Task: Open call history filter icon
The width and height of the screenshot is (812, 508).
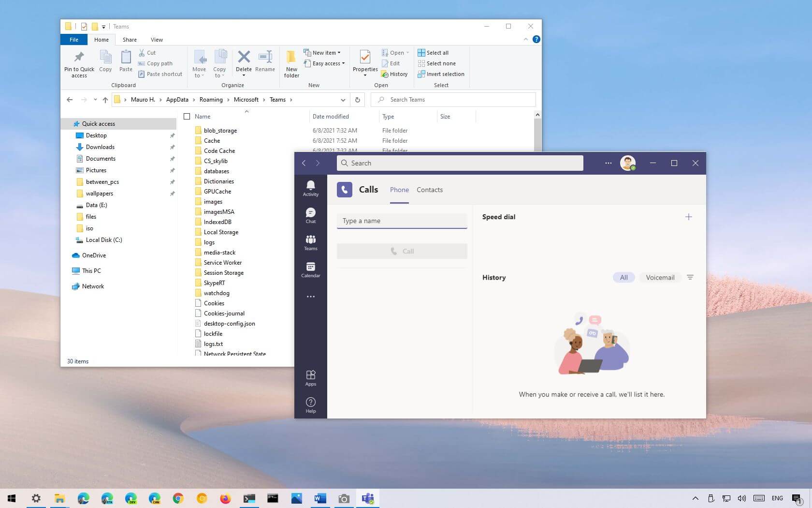Action: point(690,277)
